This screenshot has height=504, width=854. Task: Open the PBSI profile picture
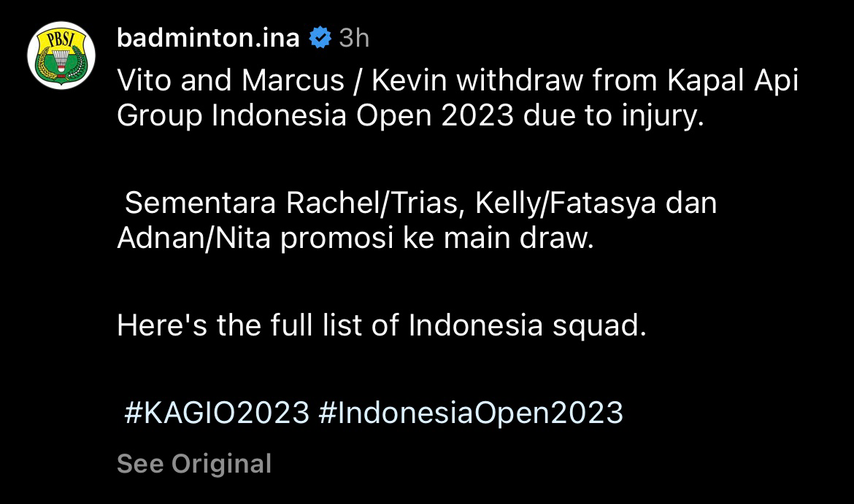coord(61,55)
